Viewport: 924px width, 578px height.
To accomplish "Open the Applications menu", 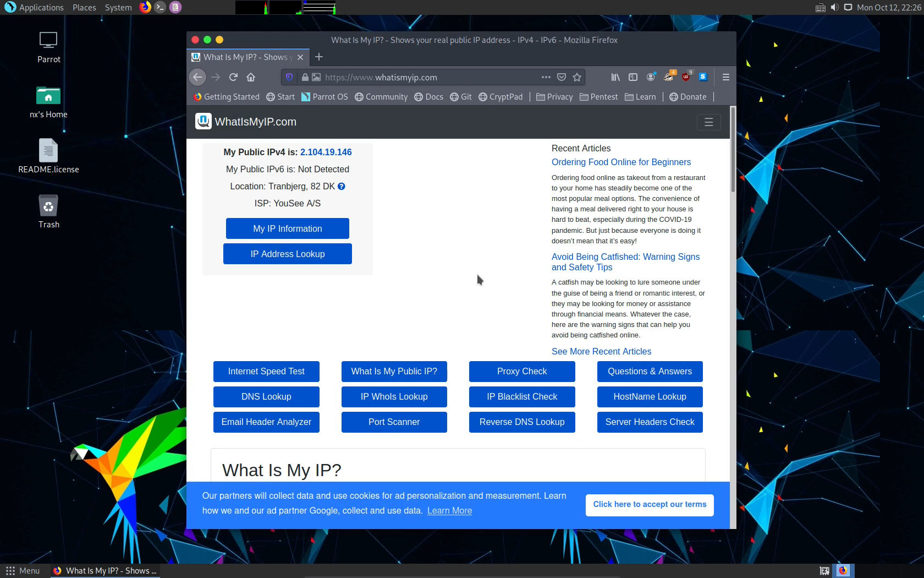I will click(34, 7).
